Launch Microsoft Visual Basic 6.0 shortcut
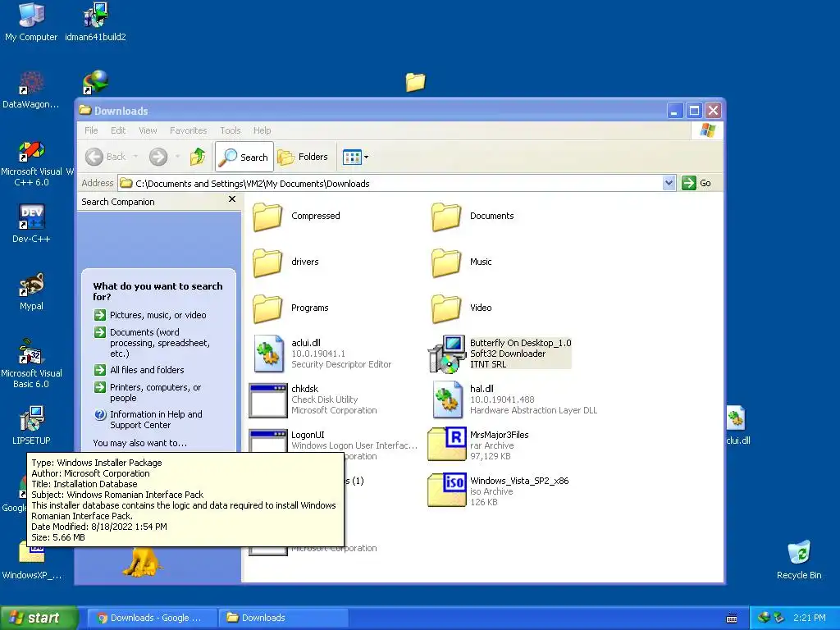Viewport: 840px width, 630px height. point(31,363)
